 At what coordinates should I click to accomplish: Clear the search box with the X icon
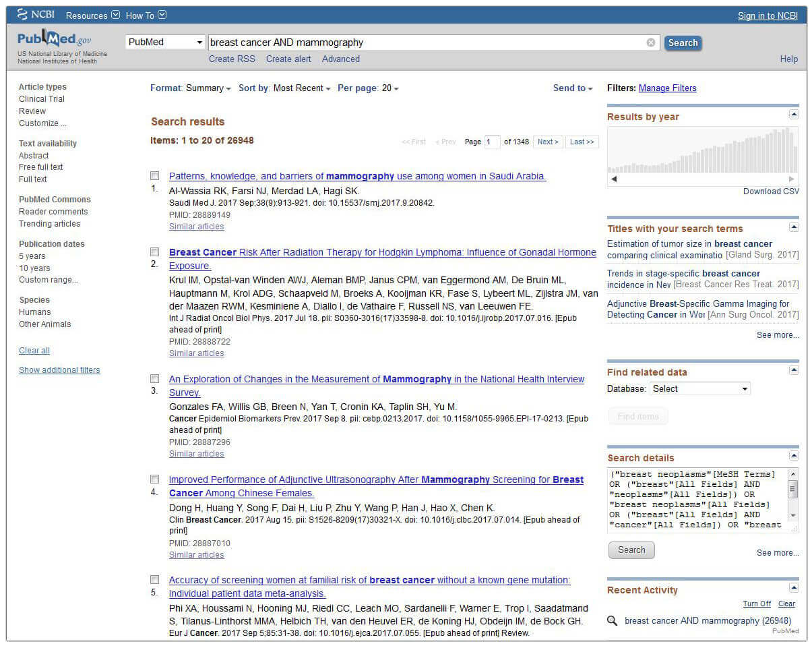(651, 42)
